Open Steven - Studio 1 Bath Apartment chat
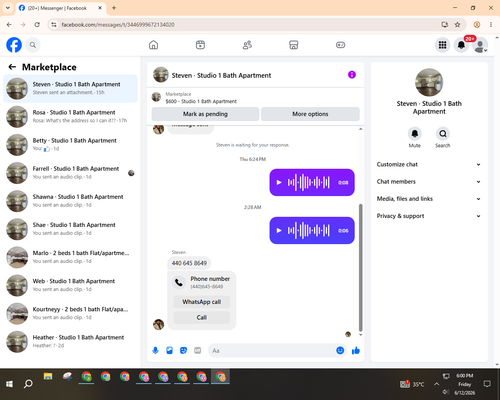The image size is (500, 400). click(70, 89)
